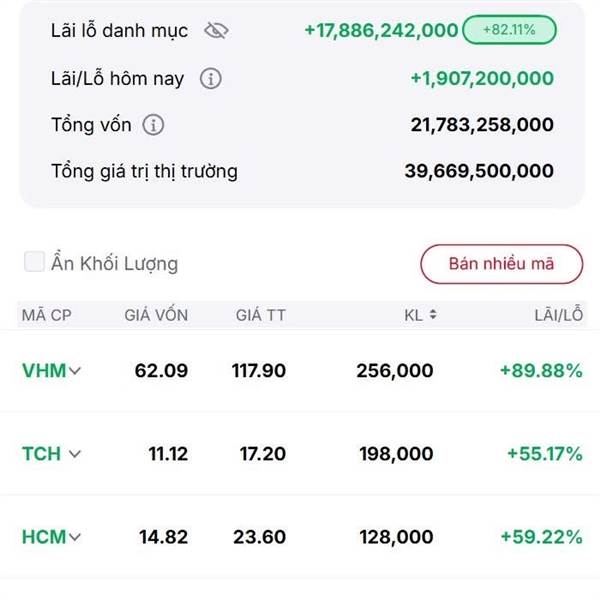Viewport: 600px width, 600px height.
Task: Open info icon beside Tổng vốn
Action: point(153,125)
